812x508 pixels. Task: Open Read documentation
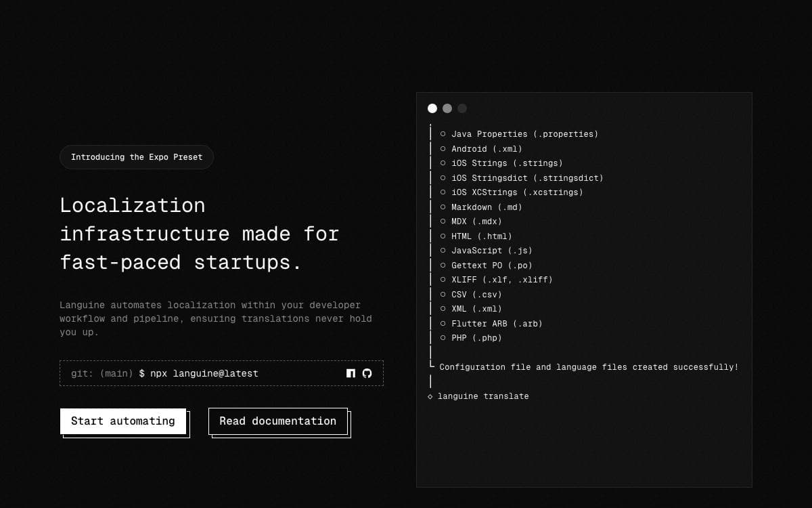point(278,421)
